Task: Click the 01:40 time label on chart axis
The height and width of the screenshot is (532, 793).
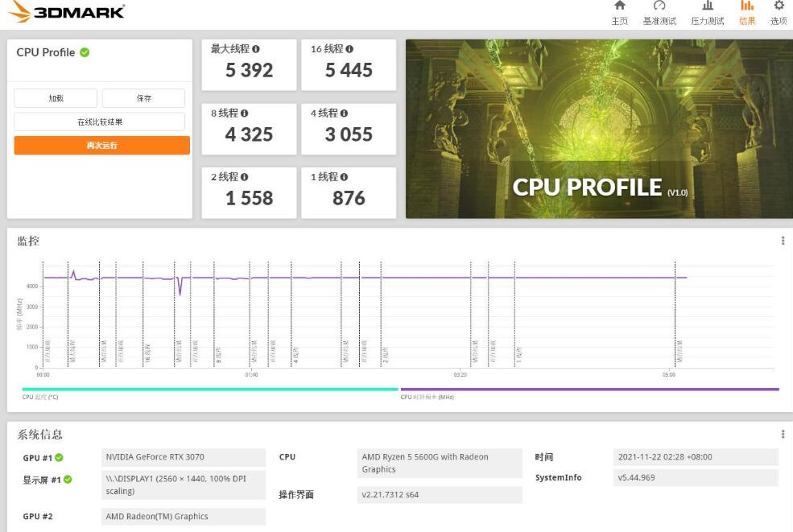Action: point(251,375)
